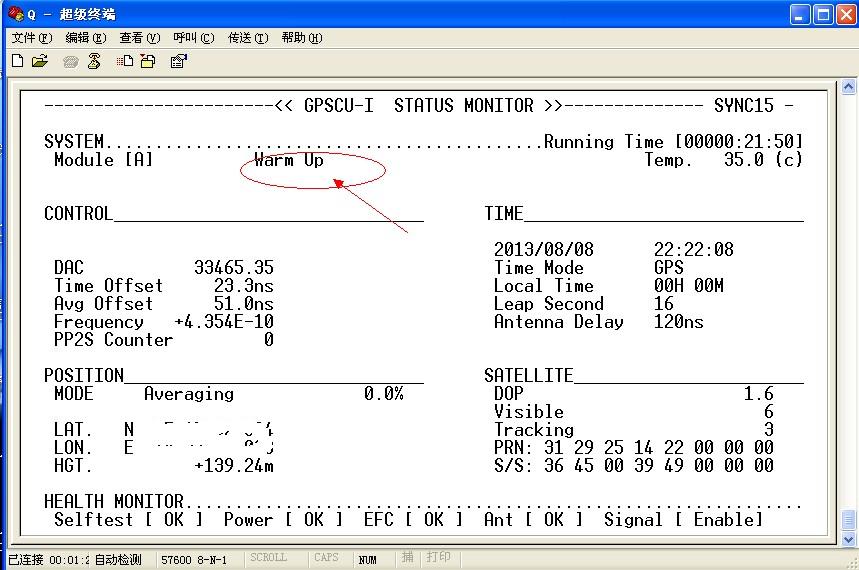This screenshot has width=859, height=570.
Task: Open the 呼叫(C) menu
Action: (x=193, y=38)
